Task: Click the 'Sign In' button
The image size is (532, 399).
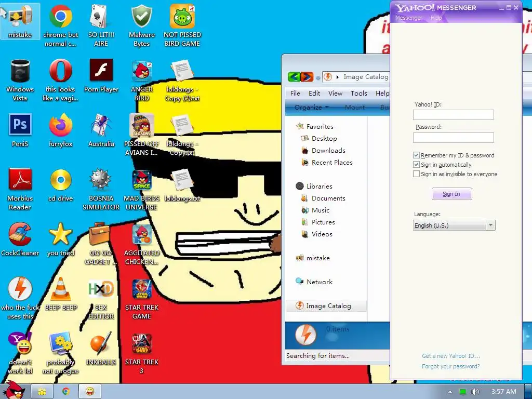Action: (x=451, y=194)
